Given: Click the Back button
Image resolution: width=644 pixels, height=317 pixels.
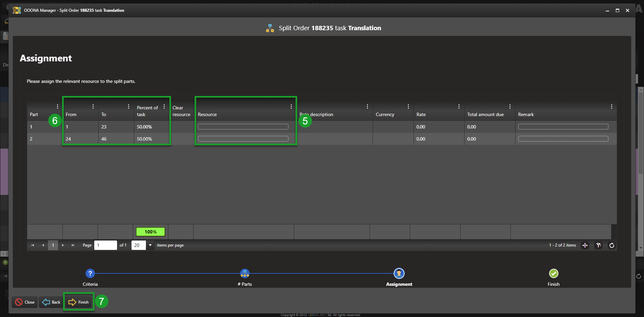Looking at the screenshot, I should [51, 302].
